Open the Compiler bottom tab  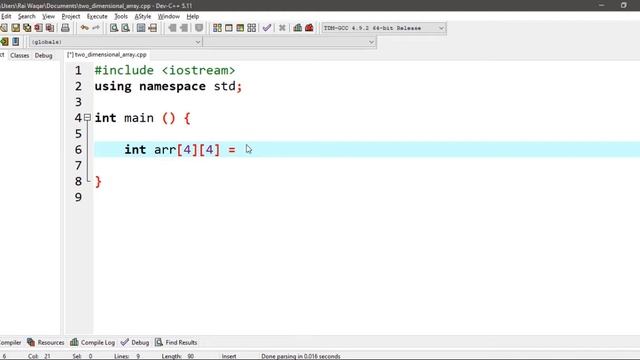(x=10, y=342)
